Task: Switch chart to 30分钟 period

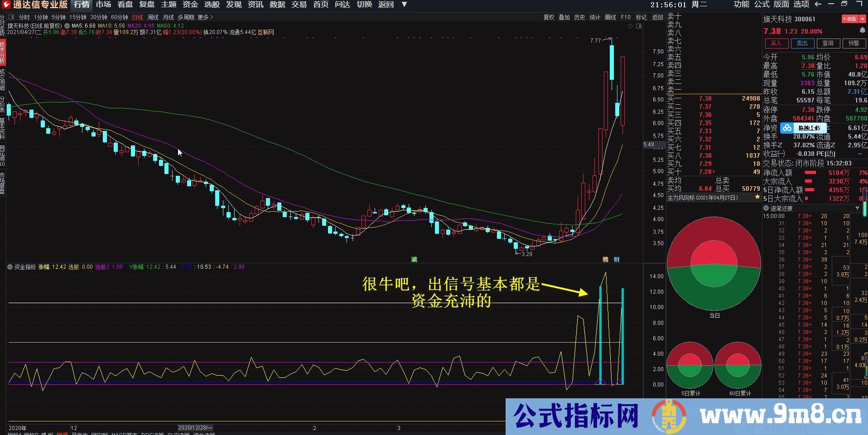Action: (98, 17)
